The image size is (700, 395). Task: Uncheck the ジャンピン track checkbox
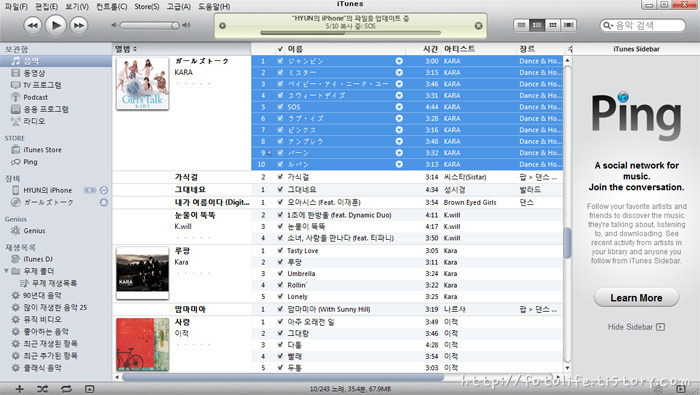[x=280, y=61]
